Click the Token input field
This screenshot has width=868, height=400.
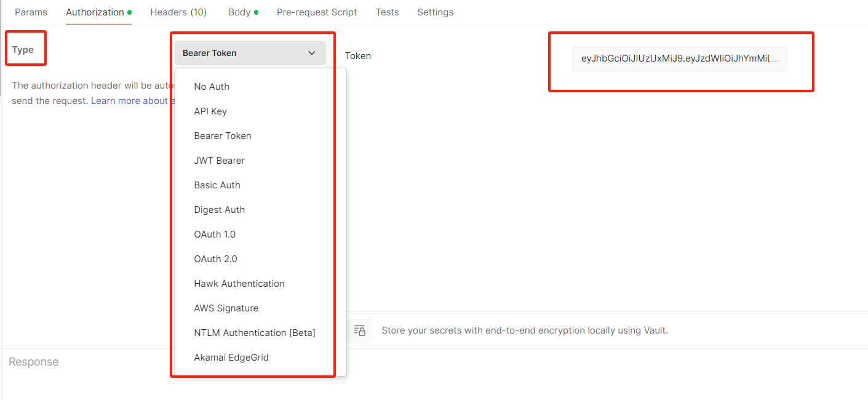point(679,59)
